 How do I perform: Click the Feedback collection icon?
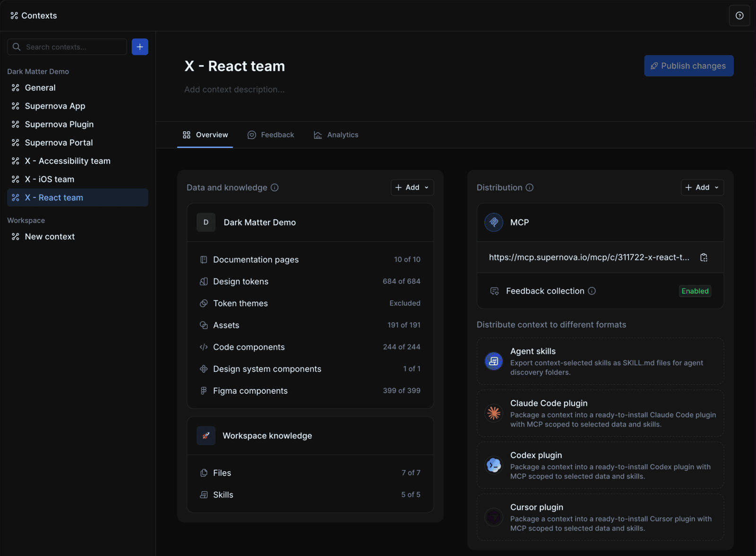click(495, 291)
